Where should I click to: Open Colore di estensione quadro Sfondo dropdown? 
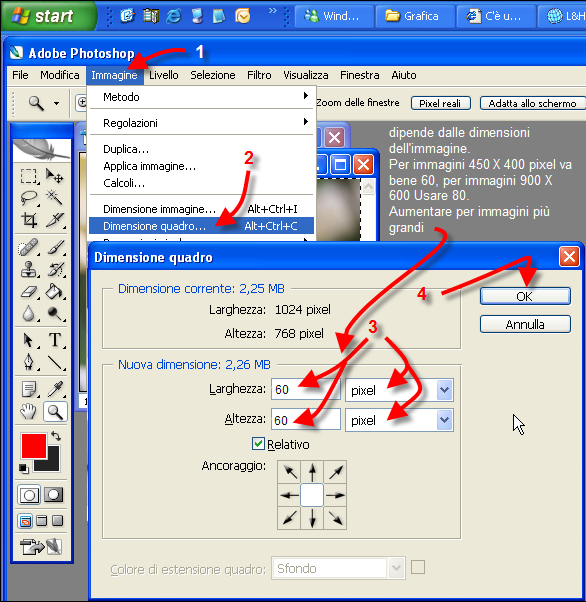click(x=396, y=568)
